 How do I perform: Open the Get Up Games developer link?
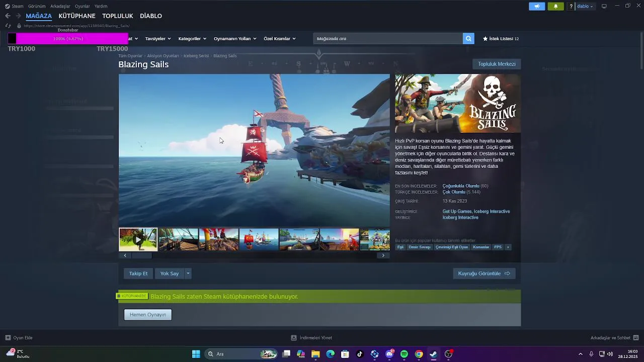pos(457,212)
